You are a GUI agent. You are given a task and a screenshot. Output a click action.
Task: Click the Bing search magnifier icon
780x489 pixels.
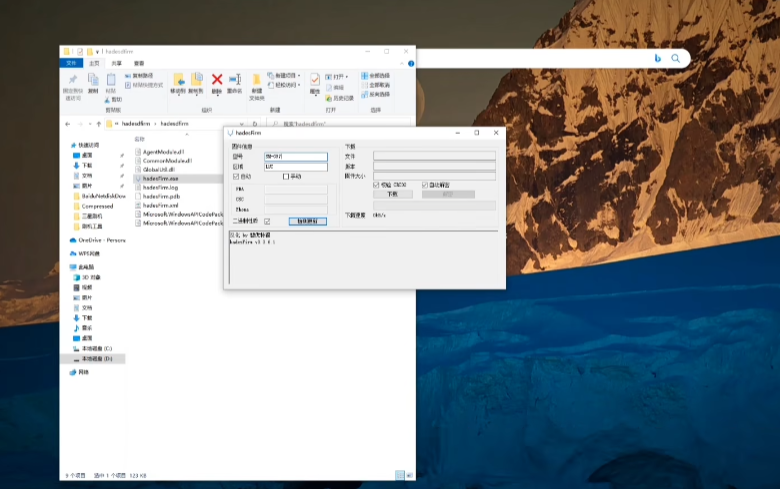(x=676, y=58)
